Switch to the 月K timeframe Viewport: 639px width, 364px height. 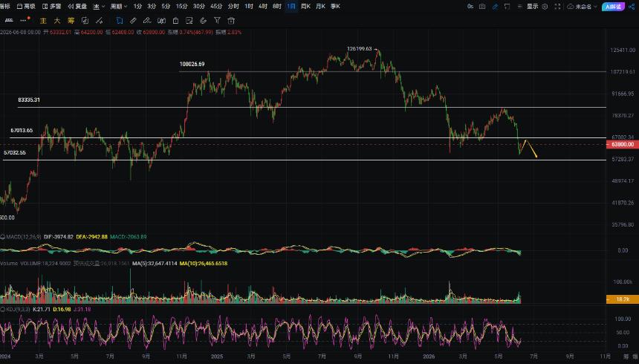(320, 7)
